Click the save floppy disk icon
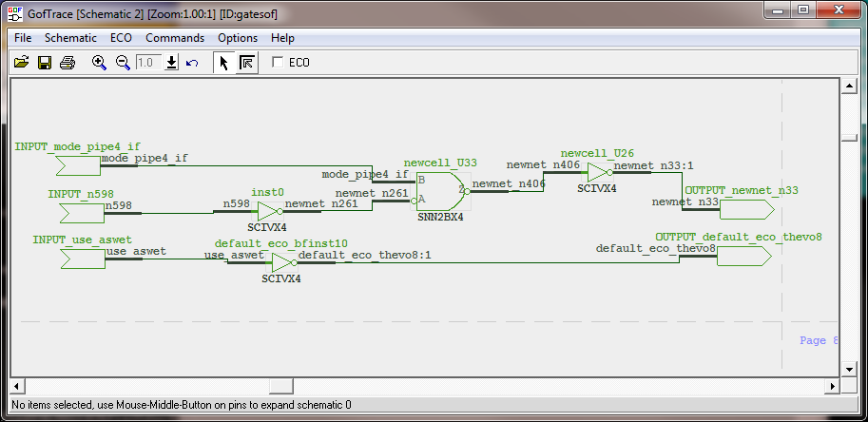This screenshot has height=422, width=868. coord(44,63)
